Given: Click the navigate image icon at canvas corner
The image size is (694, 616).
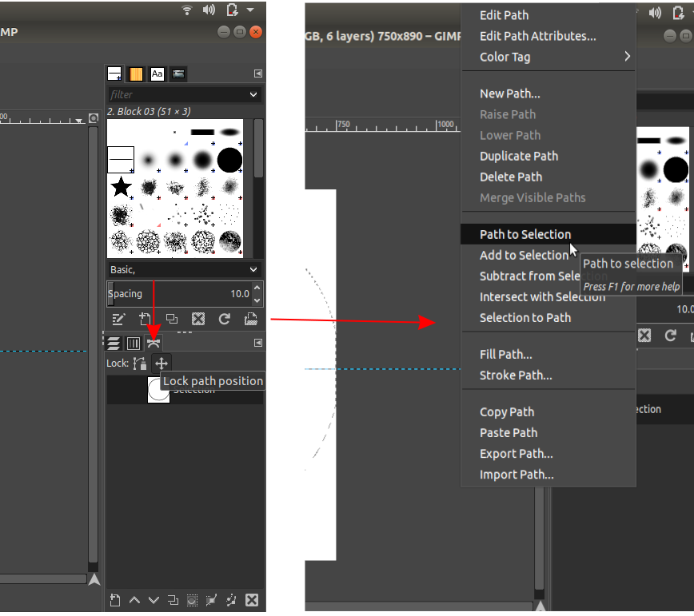Looking at the screenshot, I should [x=94, y=579].
